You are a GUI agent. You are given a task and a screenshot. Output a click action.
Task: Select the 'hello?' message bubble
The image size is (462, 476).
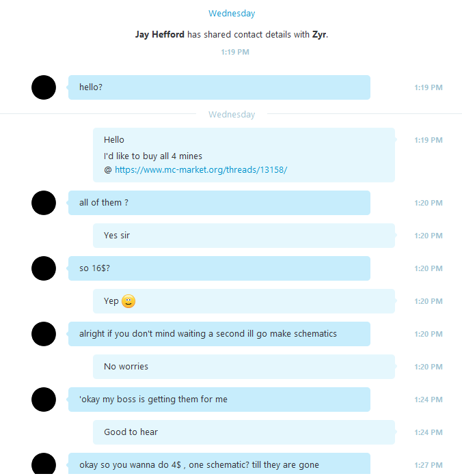219,87
